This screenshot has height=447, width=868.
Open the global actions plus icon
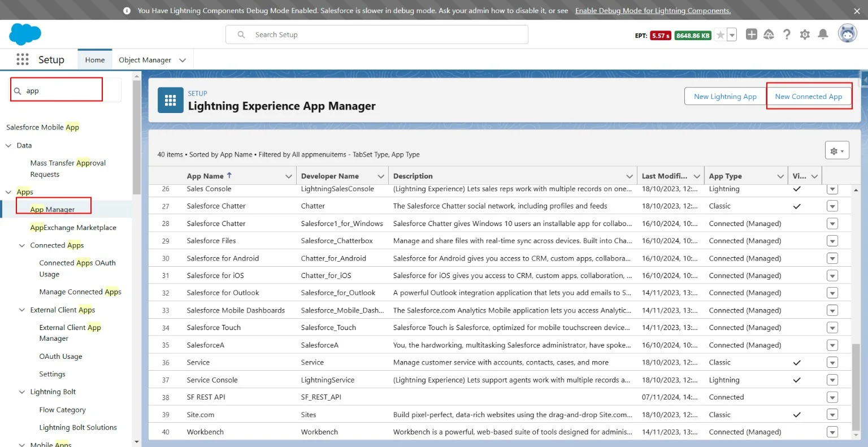pyautogui.click(x=751, y=34)
